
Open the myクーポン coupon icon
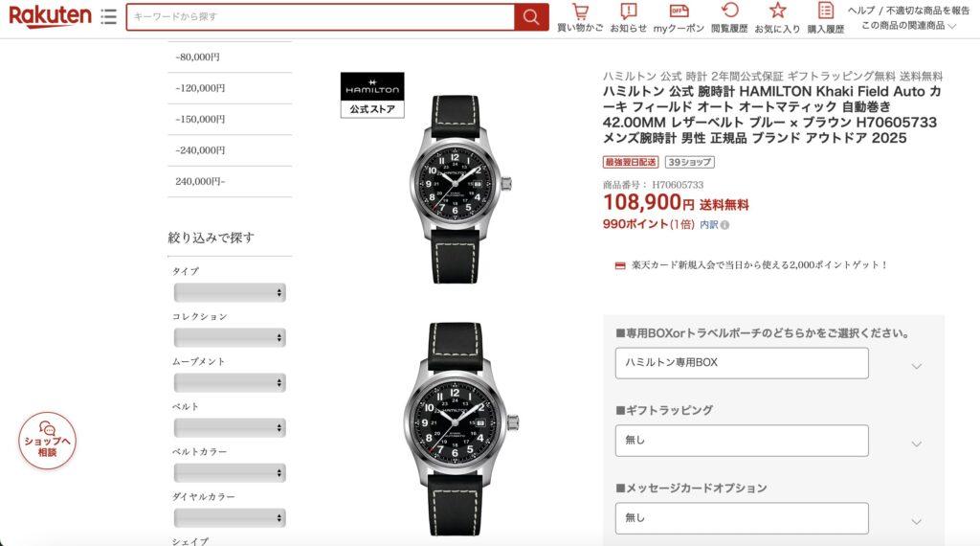tap(679, 17)
